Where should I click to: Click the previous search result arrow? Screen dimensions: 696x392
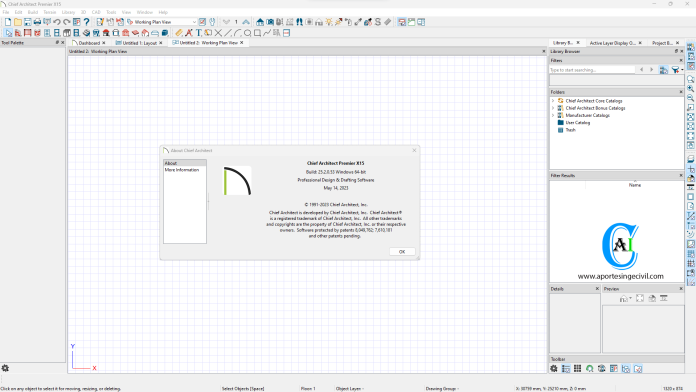641,70
